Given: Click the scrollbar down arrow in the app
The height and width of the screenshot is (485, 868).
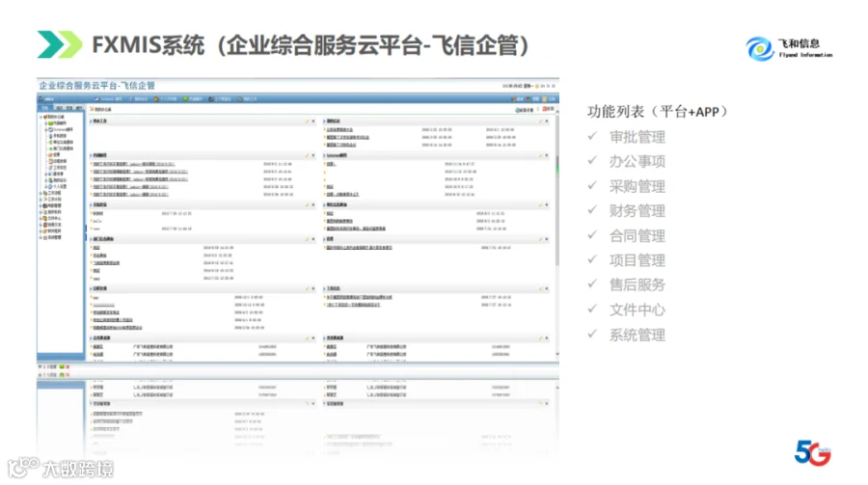Looking at the screenshot, I should tap(556, 354).
